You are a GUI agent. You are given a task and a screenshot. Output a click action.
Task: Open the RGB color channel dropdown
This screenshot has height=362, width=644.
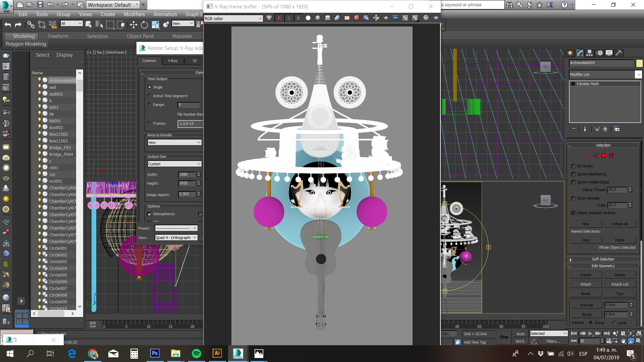[x=233, y=18]
